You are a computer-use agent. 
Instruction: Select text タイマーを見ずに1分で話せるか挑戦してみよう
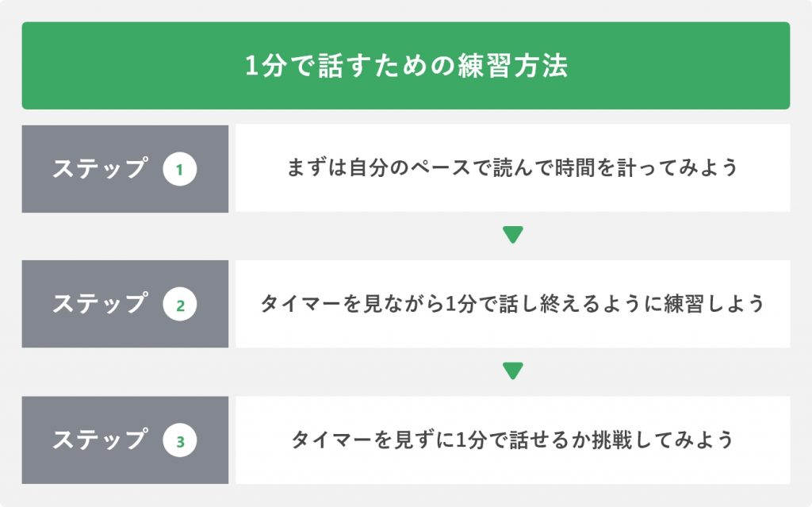(512, 440)
